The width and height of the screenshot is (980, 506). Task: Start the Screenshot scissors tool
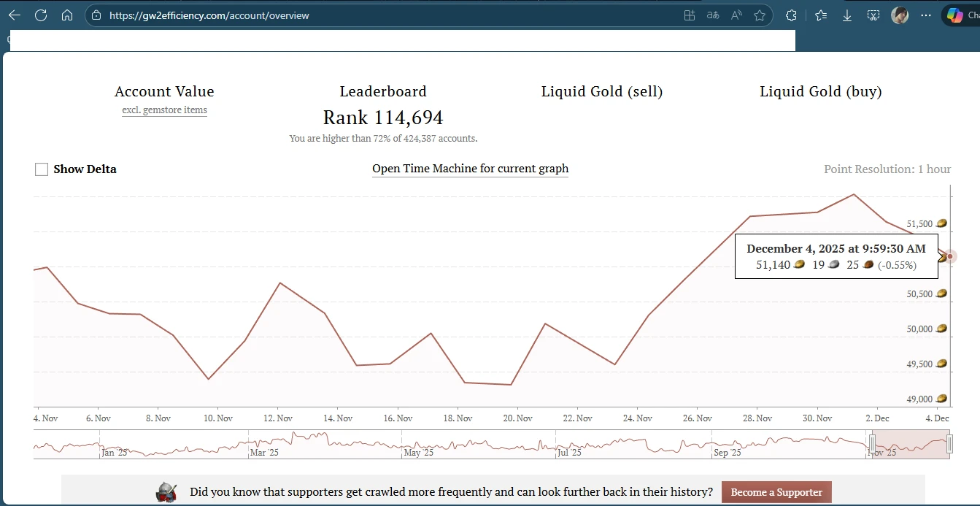(x=873, y=15)
